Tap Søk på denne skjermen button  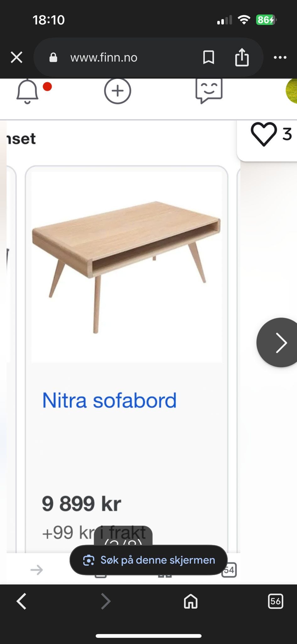point(148,560)
